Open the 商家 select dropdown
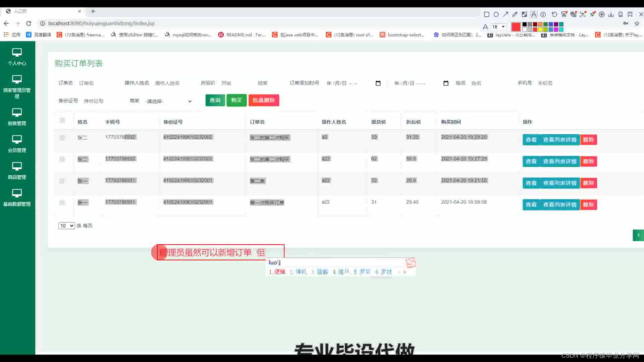The image size is (644, 362). click(168, 101)
